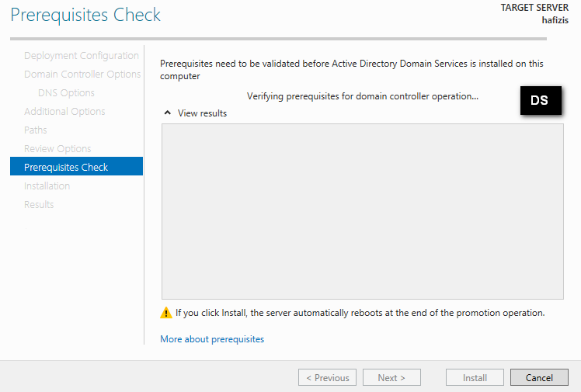Go to Domain Controller Options step

(x=82, y=75)
